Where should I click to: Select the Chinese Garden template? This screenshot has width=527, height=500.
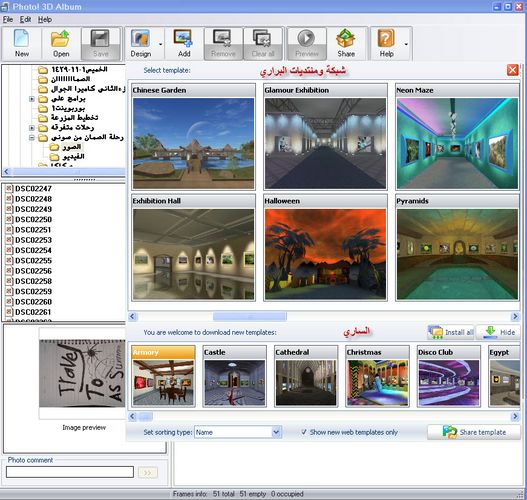coord(193,137)
